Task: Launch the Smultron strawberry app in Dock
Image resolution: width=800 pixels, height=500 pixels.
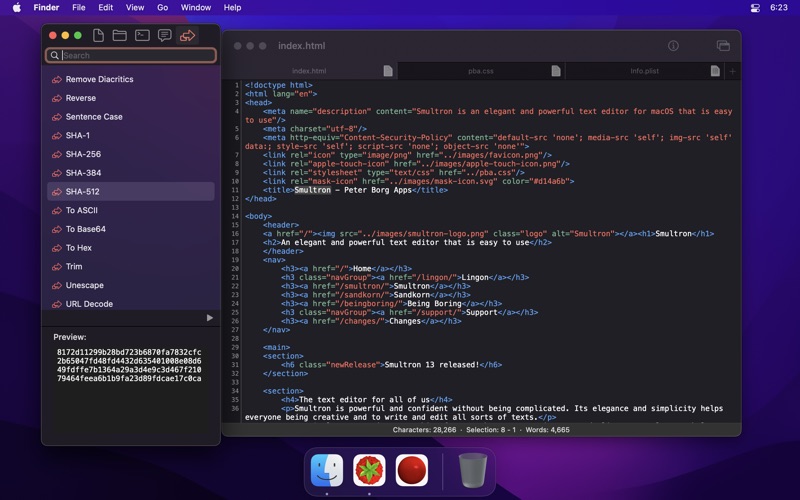Action: click(369, 470)
